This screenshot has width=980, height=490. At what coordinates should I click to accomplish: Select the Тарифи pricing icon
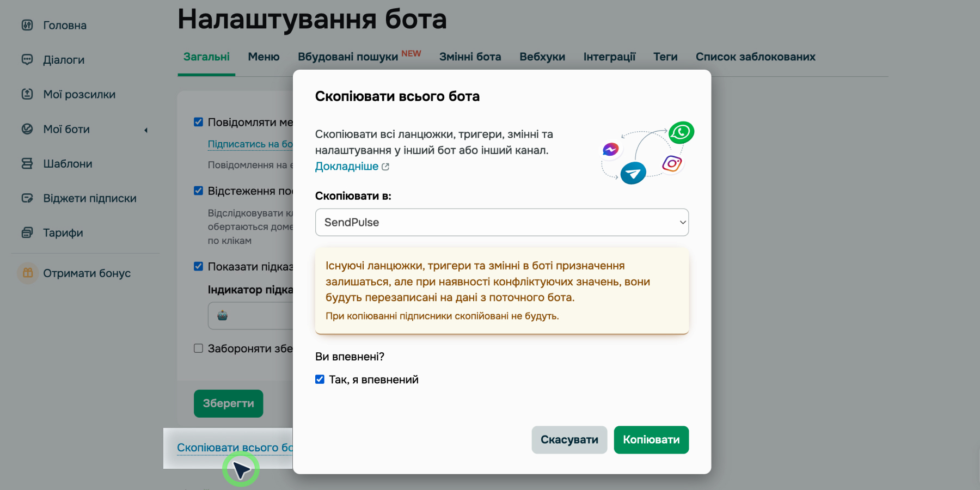pyautogui.click(x=27, y=232)
